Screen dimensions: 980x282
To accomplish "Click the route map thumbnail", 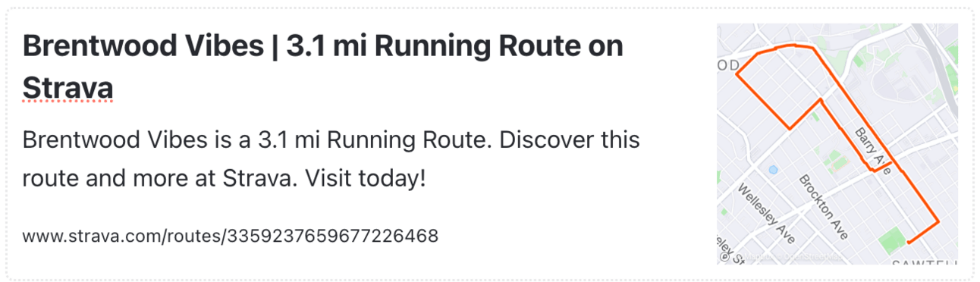I will point(837,144).
